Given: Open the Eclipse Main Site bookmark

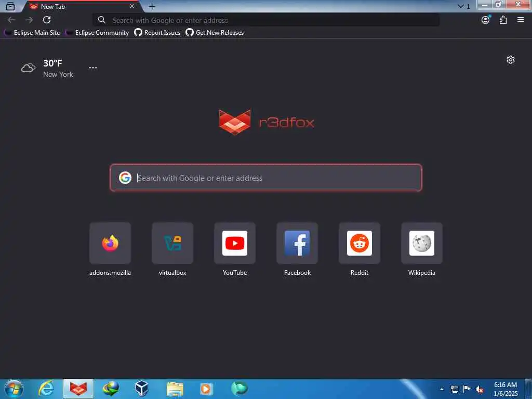Looking at the screenshot, I should click(32, 33).
